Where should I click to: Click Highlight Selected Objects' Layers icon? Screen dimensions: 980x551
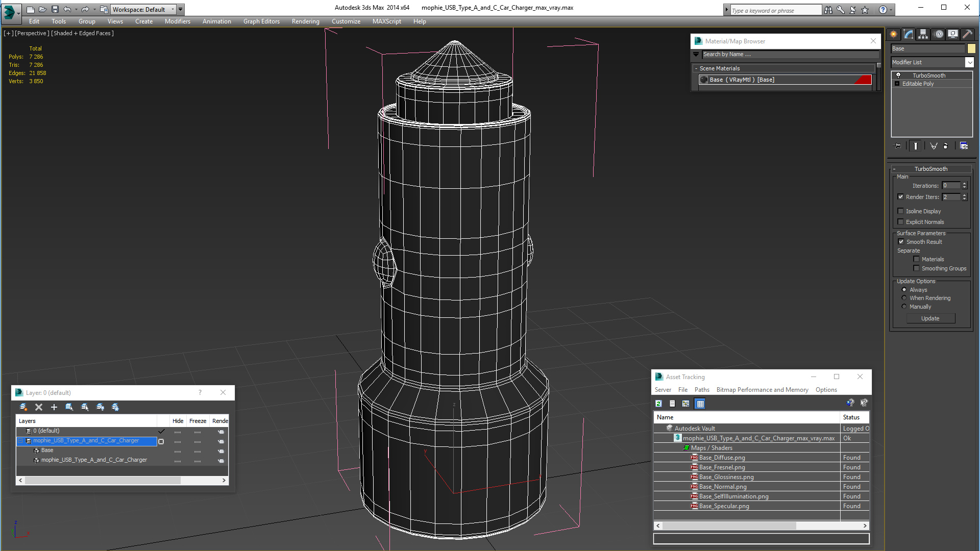point(85,407)
